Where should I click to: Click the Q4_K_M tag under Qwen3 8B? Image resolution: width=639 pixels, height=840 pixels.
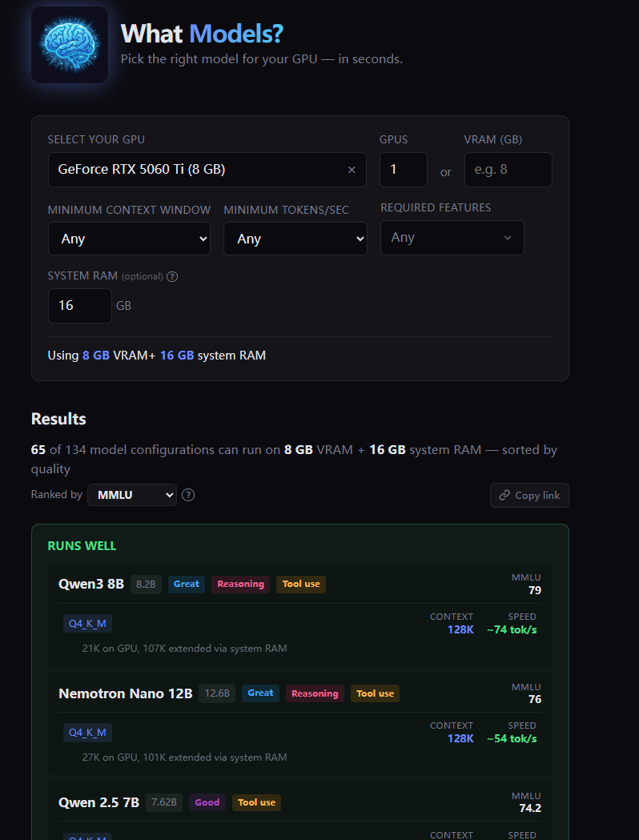87,624
